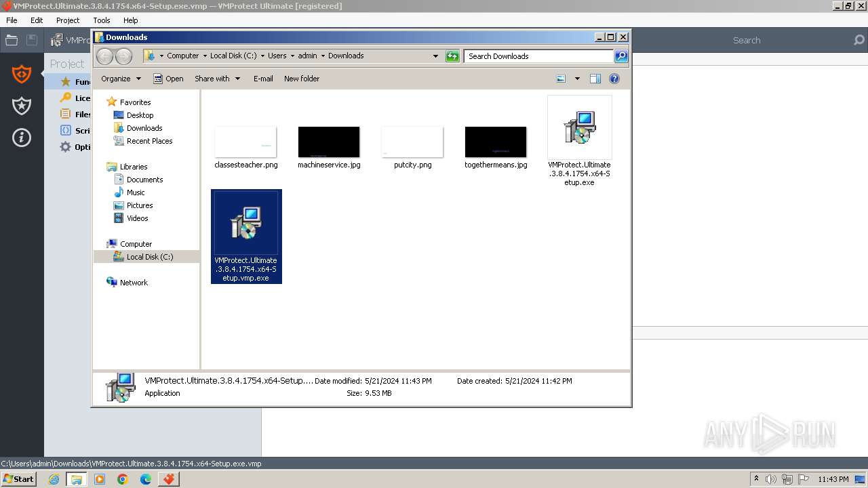This screenshot has height=488, width=868.
Task: Click the Back arrow in Downloads window
Action: (105, 56)
